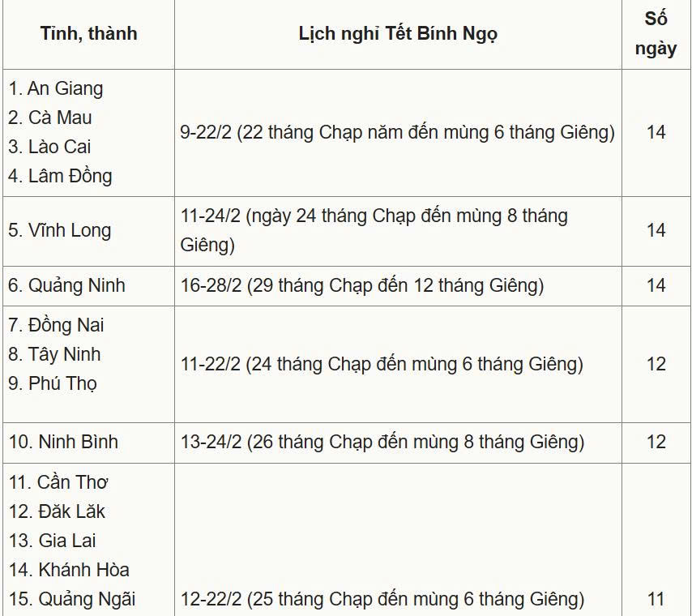692x616 pixels.
Task: Click the "Lịch nghỉ Tết Bính Ngọ" header
Action: (x=398, y=33)
